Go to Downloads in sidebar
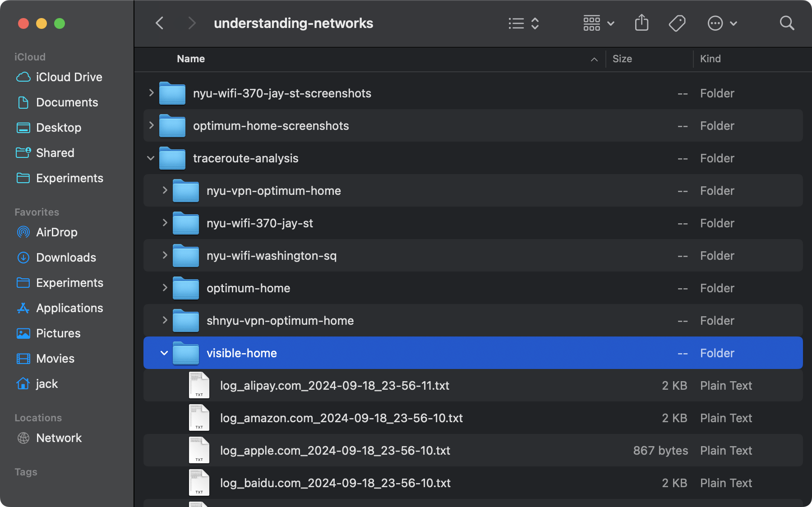Image resolution: width=812 pixels, height=507 pixels. pos(66,258)
